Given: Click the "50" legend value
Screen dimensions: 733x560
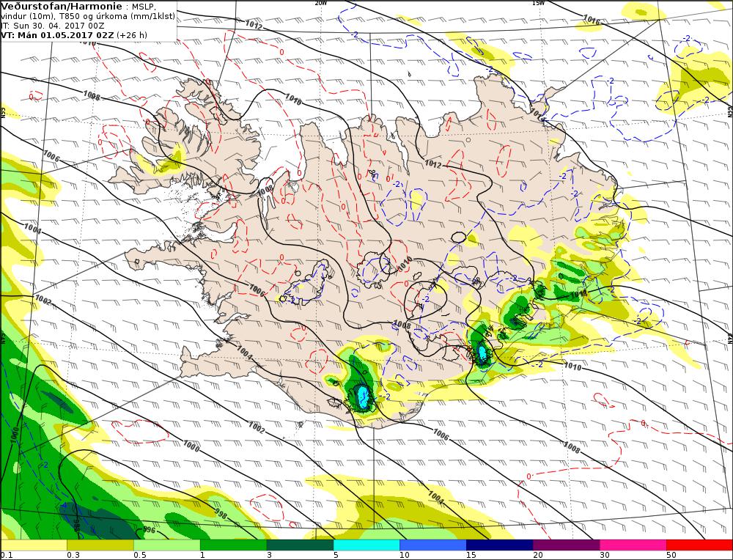Looking at the screenshot, I should [671, 555].
